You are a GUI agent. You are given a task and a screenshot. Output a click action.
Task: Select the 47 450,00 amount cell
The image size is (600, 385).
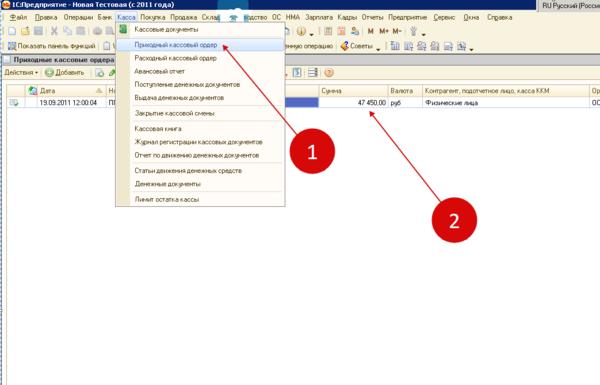pos(353,103)
